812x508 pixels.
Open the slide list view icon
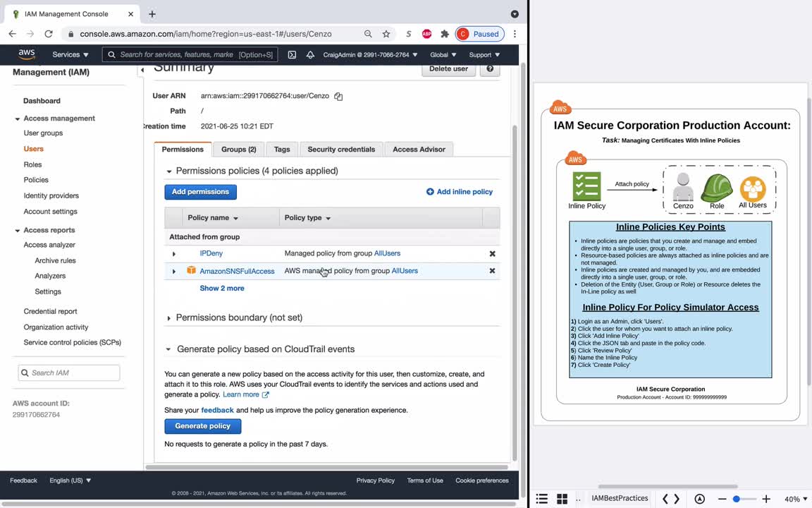[x=541, y=499]
